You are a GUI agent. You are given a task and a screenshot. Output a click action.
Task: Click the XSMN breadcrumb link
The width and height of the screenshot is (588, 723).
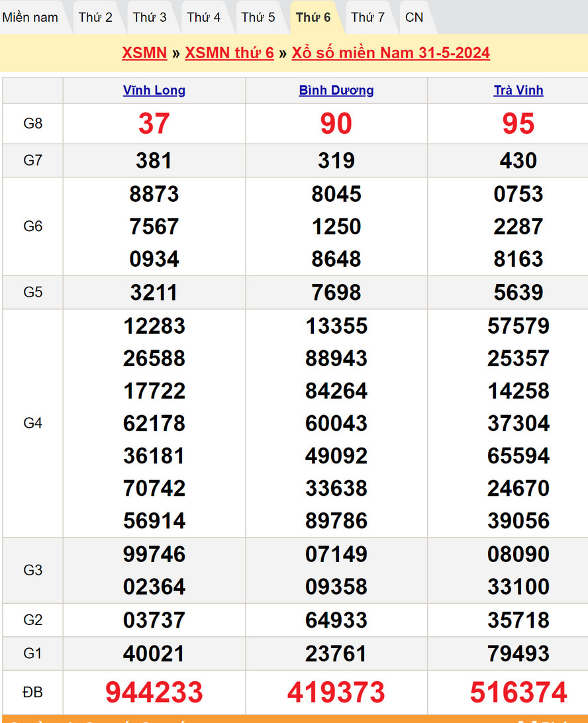144,53
